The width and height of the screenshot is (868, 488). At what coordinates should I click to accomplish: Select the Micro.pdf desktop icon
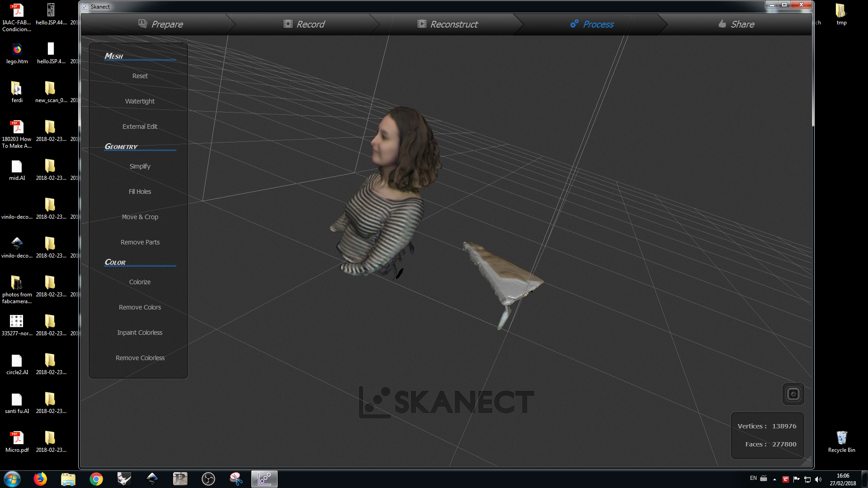coord(17,442)
